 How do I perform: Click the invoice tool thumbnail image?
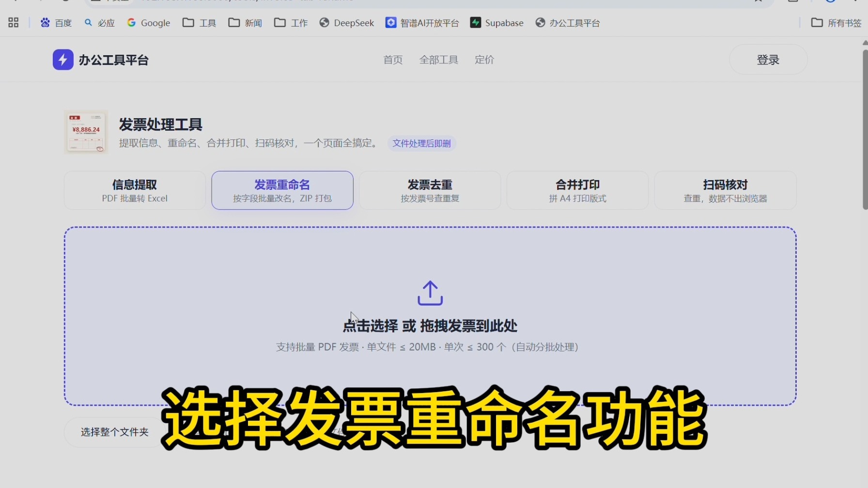pos(86,132)
